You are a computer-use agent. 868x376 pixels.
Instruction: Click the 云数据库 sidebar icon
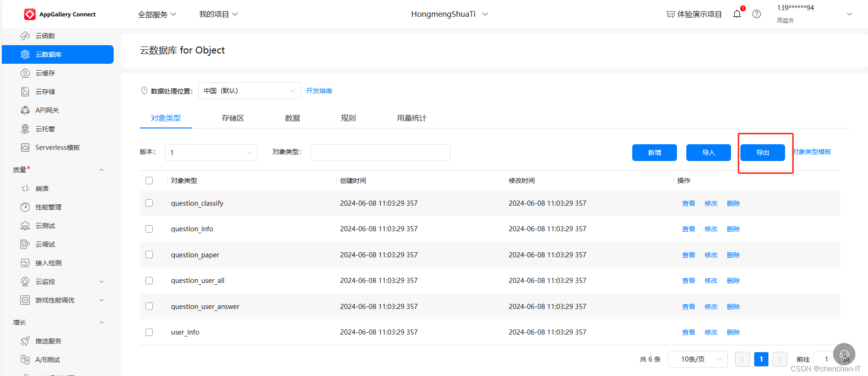click(25, 54)
